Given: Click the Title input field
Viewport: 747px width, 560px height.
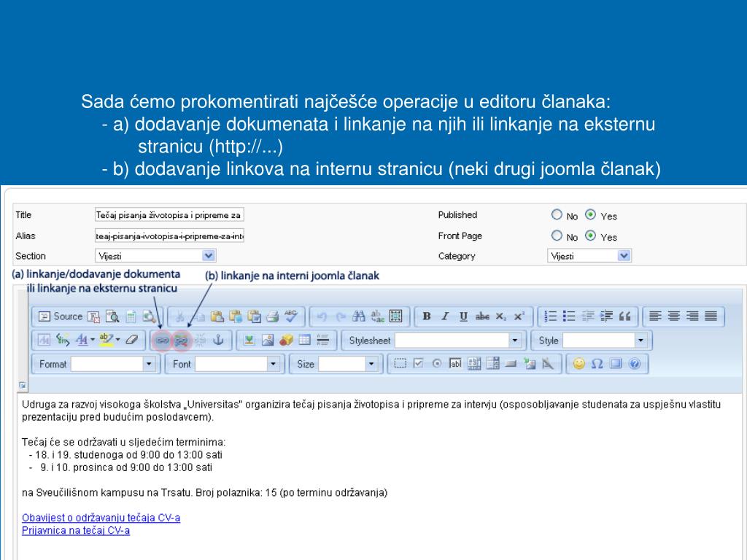Looking at the screenshot, I should click(x=169, y=215).
